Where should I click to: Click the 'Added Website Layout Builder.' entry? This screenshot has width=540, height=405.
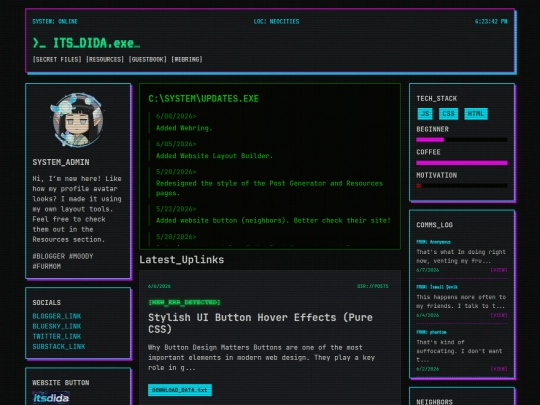pos(214,156)
